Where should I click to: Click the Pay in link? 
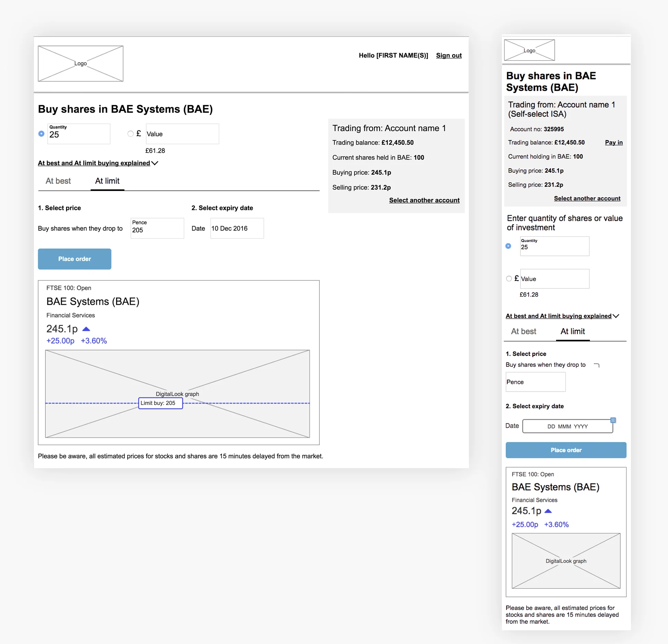[613, 143]
